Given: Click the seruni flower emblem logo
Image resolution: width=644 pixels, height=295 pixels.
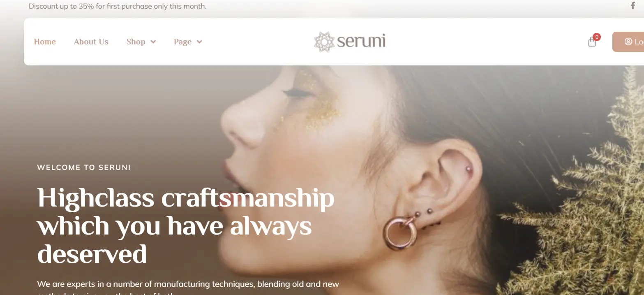Looking at the screenshot, I should [324, 42].
